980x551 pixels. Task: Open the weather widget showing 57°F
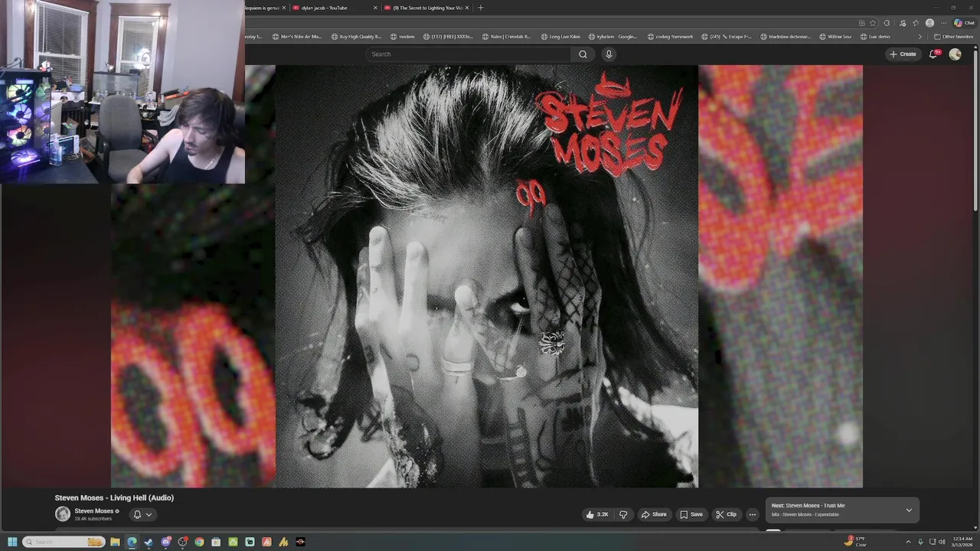[856, 542]
